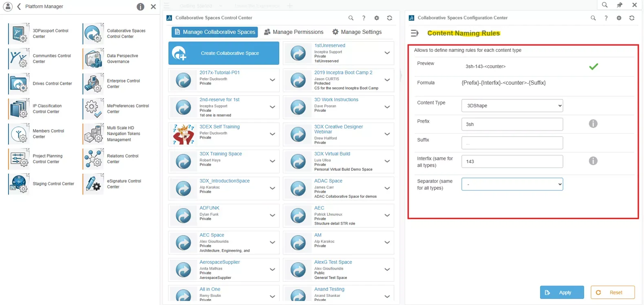The width and height of the screenshot is (644, 305).
Task: Open Drives Control Center icon
Action: click(19, 84)
